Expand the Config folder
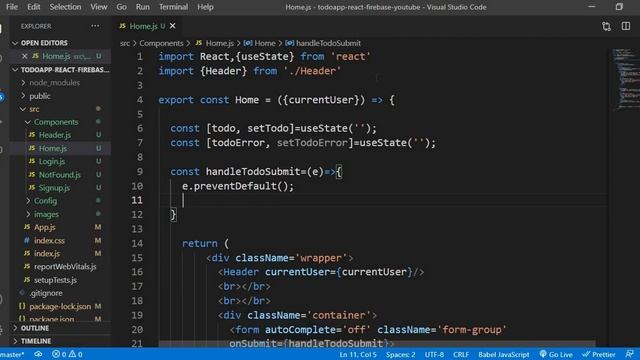 [45, 201]
